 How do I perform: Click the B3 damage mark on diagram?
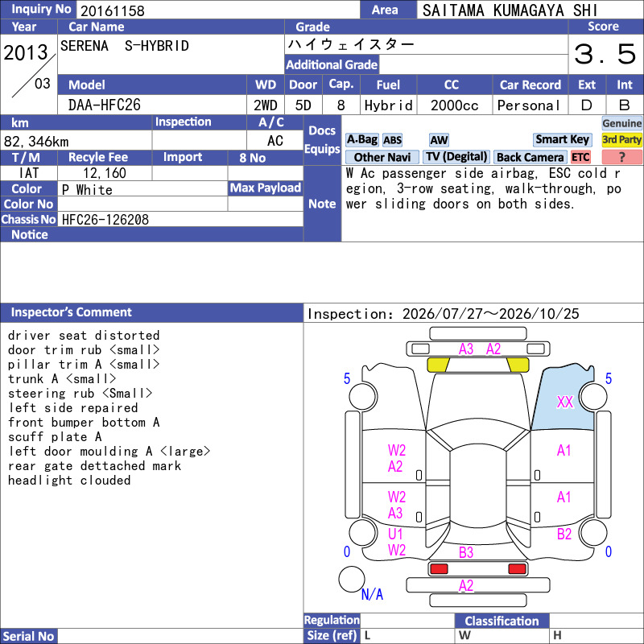466,552
